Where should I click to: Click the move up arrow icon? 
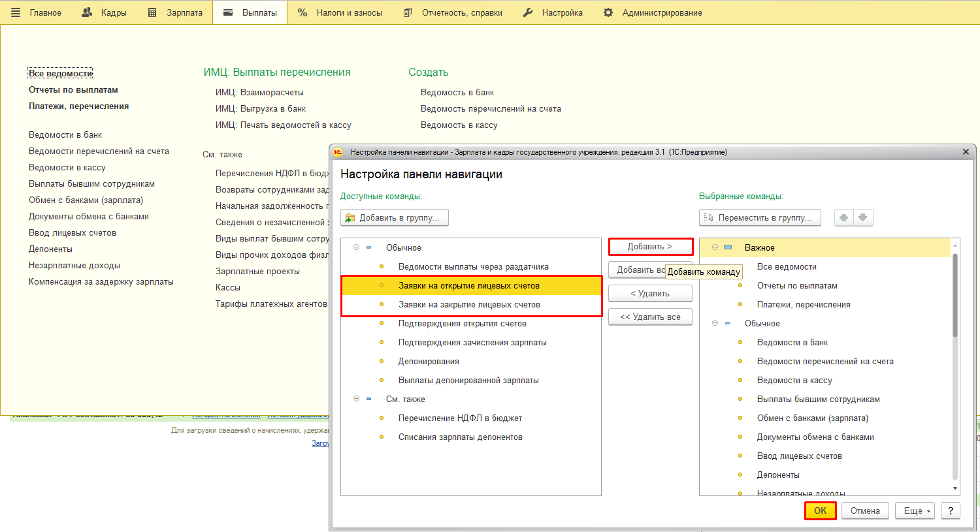coord(844,218)
